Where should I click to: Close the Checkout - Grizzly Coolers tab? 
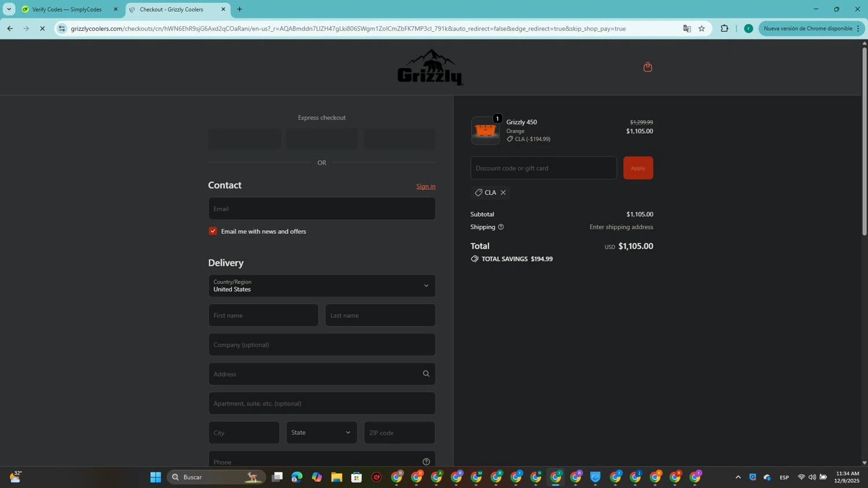(x=223, y=9)
